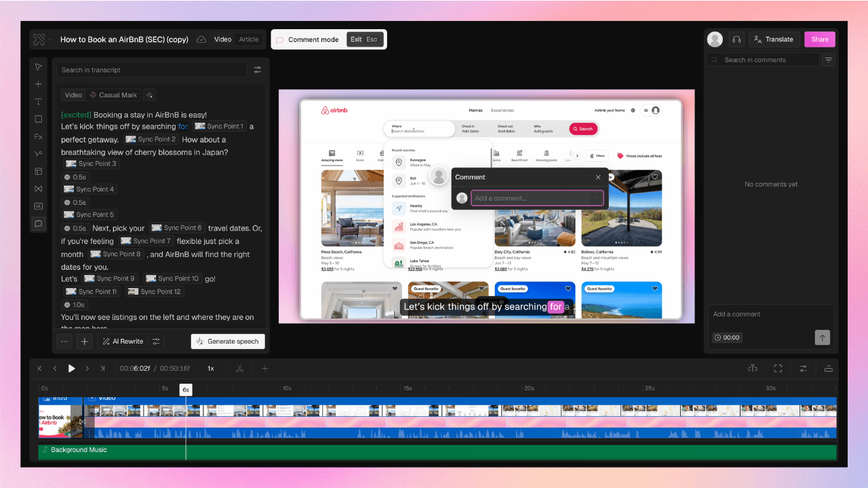Screen dimensions: 868x488
Task: Click the timeline snapping icon
Action: (753, 369)
